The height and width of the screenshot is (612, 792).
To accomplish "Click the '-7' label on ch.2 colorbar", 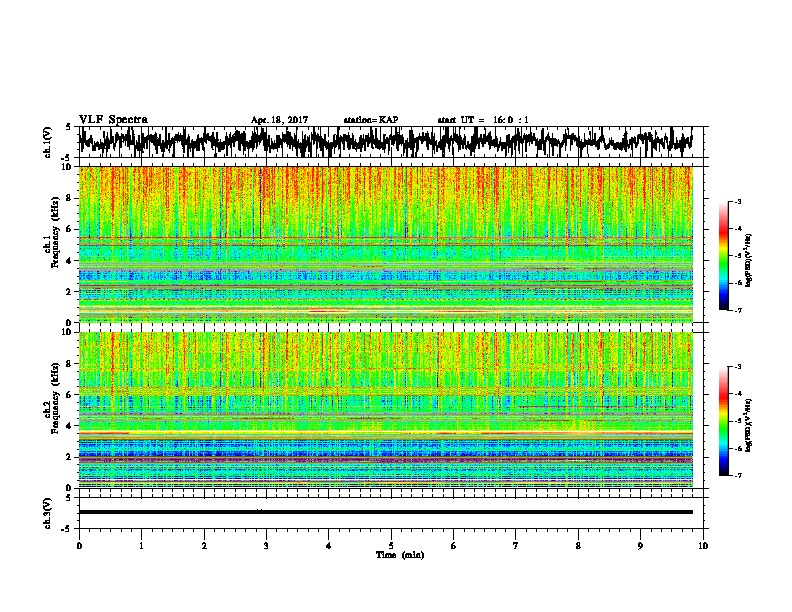I will click(738, 476).
